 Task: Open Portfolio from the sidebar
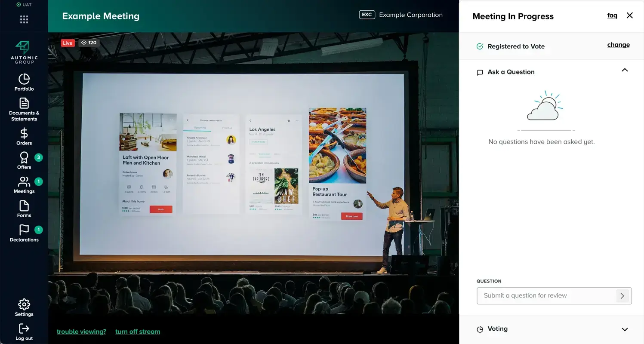point(24,79)
